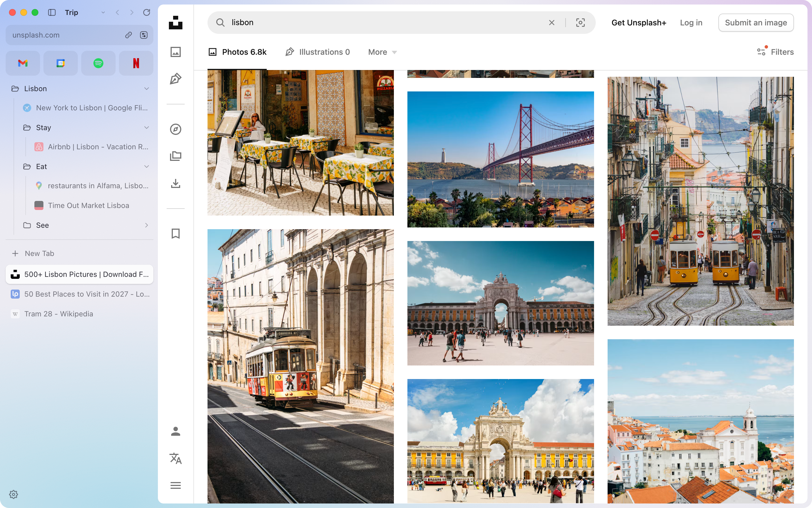The width and height of the screenshot is (812, 508).
Task: Open Airbnb Lisbon Vacation tab
Action: 91,147
